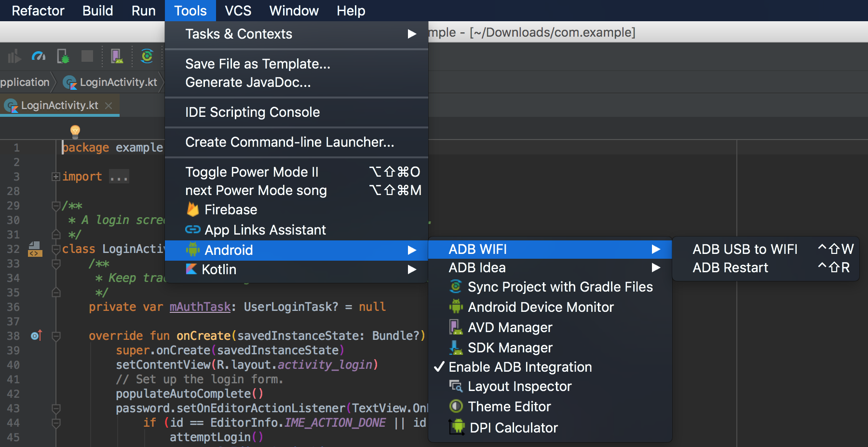Select ADB Restart menu entry
868x447 pixels.
click(765, 267)
